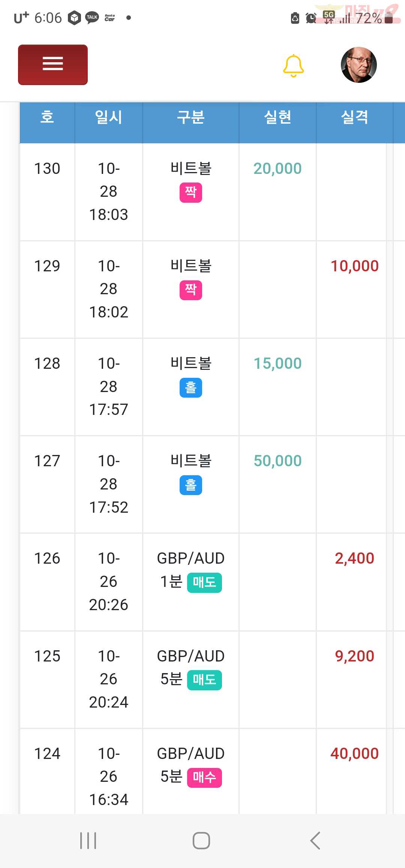Screen dimensions: 405x868
Task: Select the 일시 column header
Action: coord(109,117)
